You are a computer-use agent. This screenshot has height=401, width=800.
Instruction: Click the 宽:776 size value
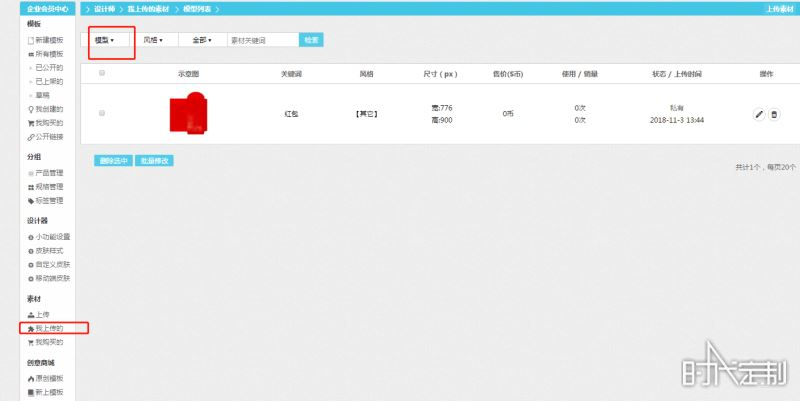(442, 108)
